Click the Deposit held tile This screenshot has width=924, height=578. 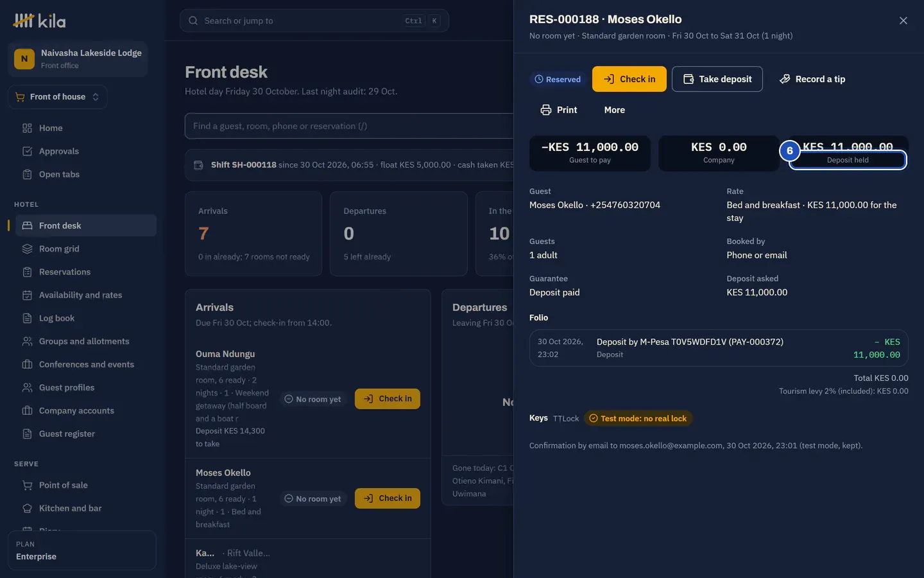tap(848, 153)
